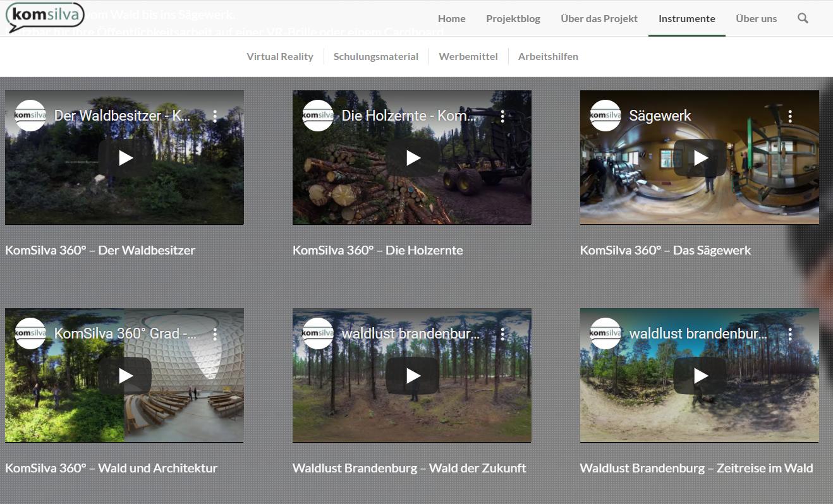Select the Instrumente menu item
Viewport: 833px width, 504px height.
[687, 18]
